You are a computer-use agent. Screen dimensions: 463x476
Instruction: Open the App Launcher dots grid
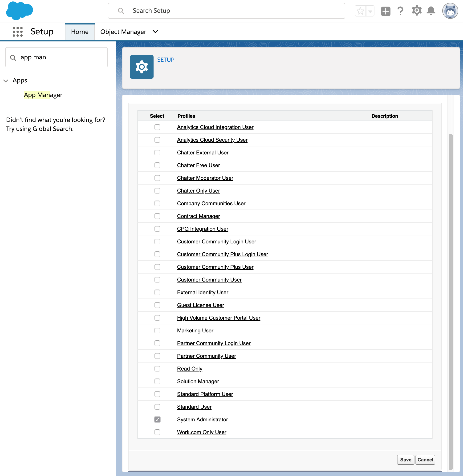tap(17, 32)
